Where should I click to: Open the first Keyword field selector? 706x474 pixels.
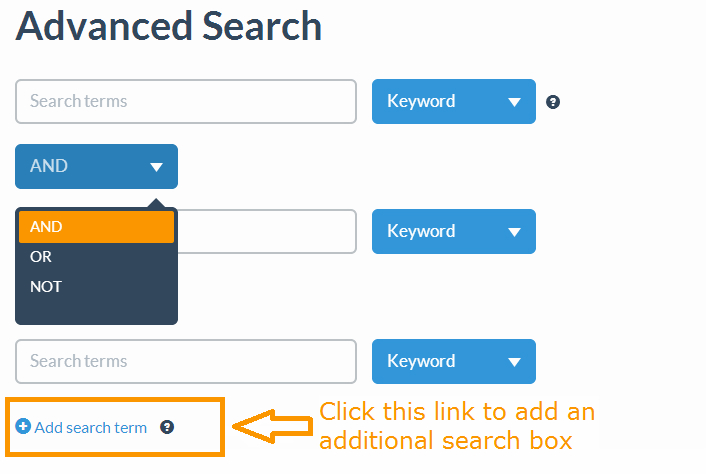point(454,102)
